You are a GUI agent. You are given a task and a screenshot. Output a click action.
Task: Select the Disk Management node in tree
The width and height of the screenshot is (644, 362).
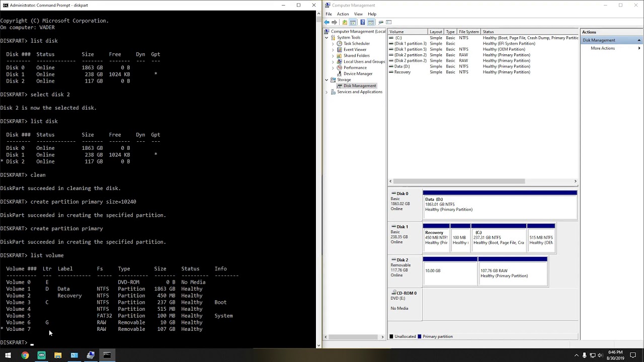(x=356, y=86)
